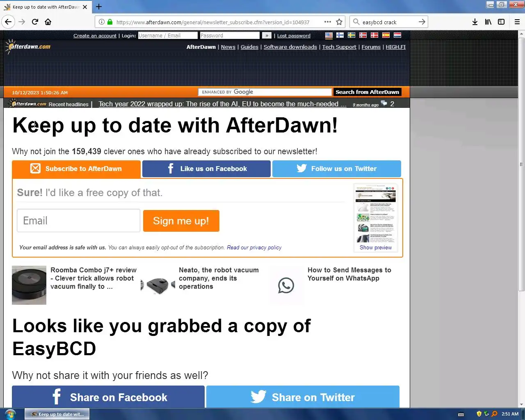Bookmark this page with the star icon

click(339, 22)
